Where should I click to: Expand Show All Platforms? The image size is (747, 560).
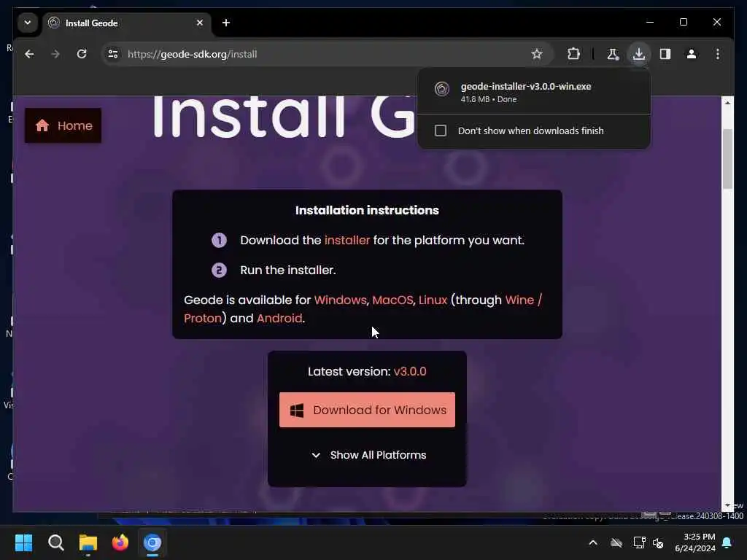click(x=368, y=455)
